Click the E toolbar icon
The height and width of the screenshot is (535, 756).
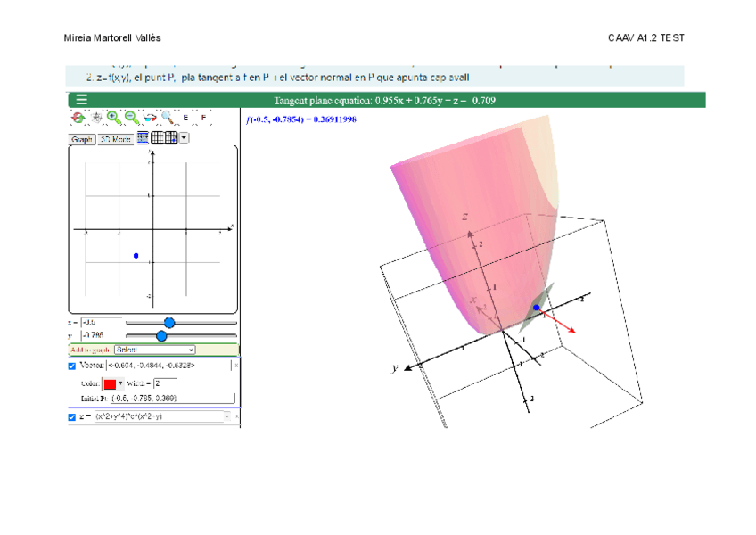pyautogui.click(x=185, y=118)
